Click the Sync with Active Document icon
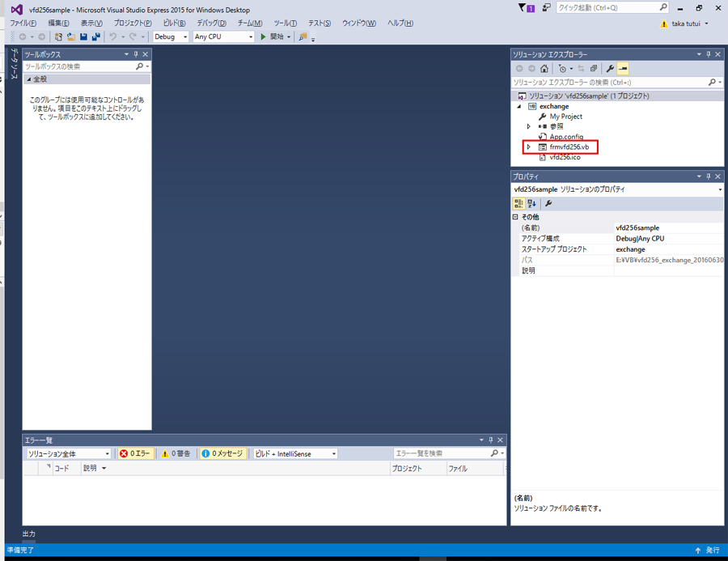Viewport: 728px width, 561px height. click(581, 69)
